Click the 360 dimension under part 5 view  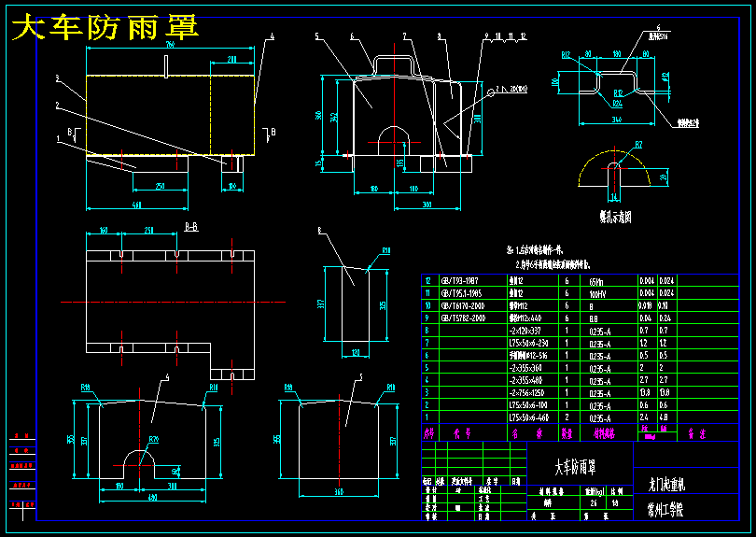[x=339, y=491]
